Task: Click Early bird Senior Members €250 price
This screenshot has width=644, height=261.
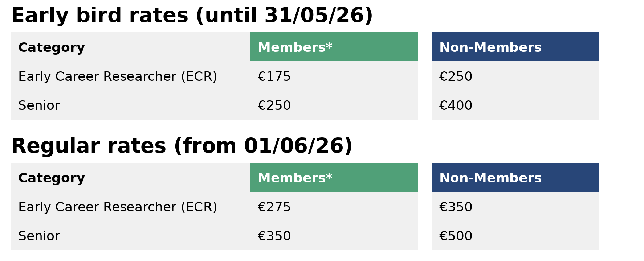Action: click(274, 105)
